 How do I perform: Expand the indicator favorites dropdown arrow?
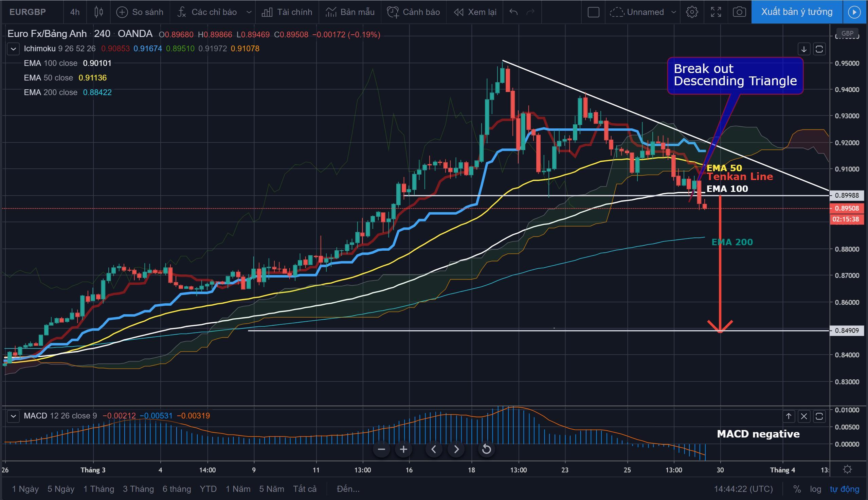pos(249,12)
